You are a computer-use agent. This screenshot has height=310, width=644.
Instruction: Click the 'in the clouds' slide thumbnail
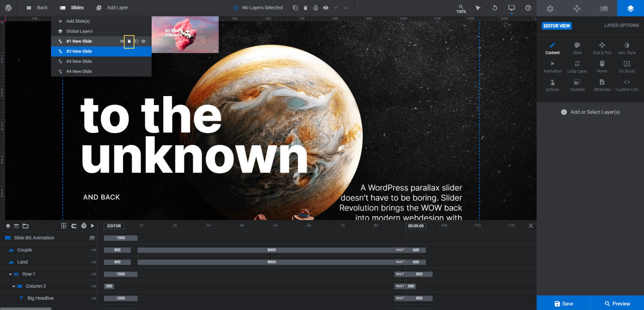[185, 35]
